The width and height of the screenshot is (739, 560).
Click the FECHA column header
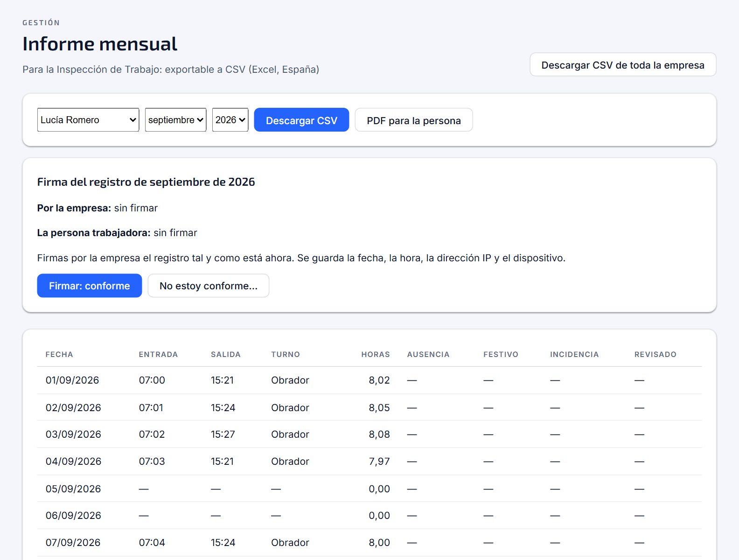tap(59, 355)
